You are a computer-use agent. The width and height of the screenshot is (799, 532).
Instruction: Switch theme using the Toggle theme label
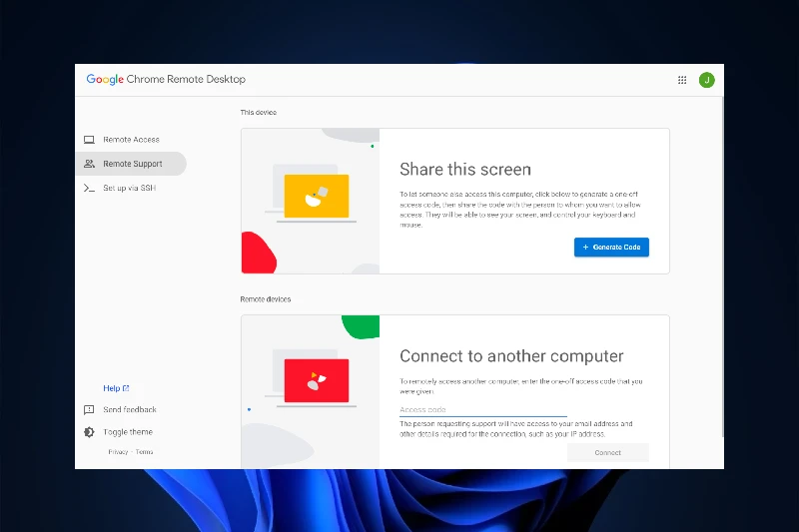pyautogui.click(x=128, y=432)
